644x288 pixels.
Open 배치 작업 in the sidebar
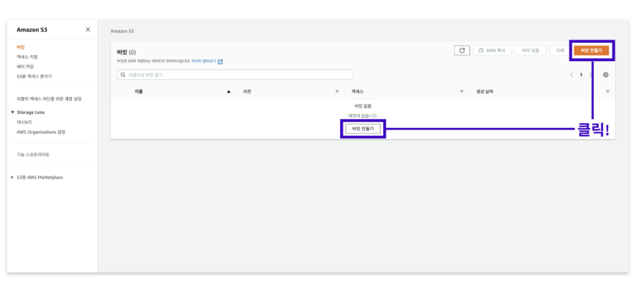(25, 66)
